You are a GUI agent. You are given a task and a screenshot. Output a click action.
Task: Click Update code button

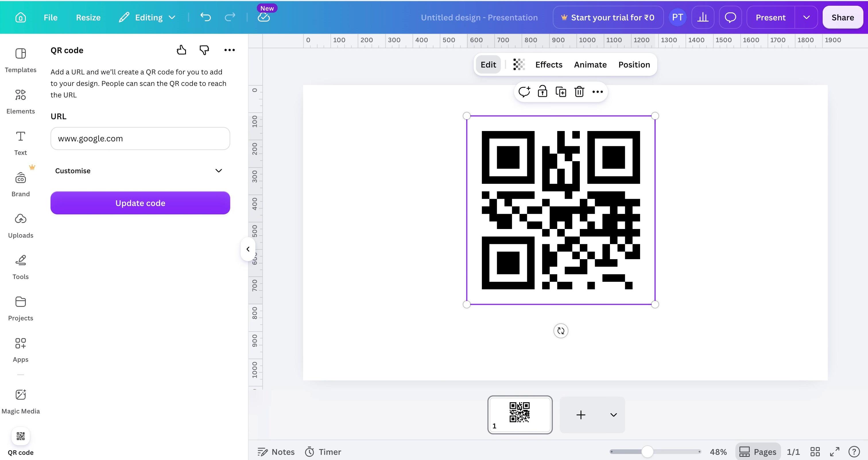(x=140, y=203)
